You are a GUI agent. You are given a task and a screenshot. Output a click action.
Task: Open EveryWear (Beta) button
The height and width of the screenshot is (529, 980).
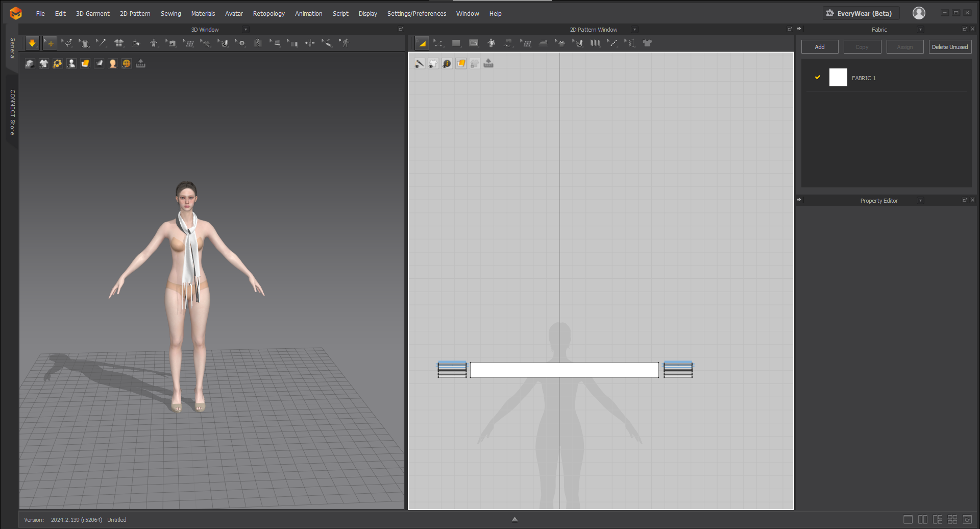coord(861,13)
